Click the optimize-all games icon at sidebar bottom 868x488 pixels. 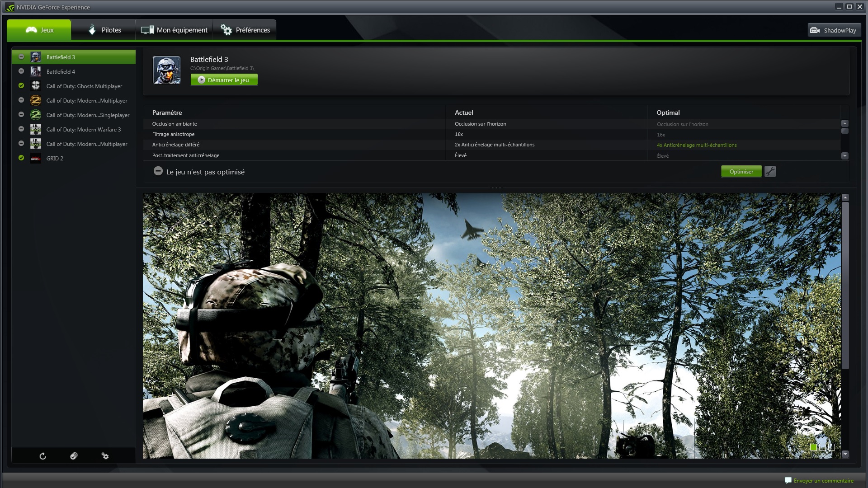click(74, 456)
